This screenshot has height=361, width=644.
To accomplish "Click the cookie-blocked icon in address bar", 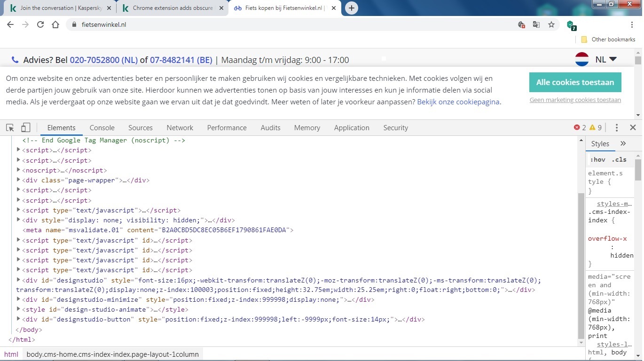I will coord(521,24).
